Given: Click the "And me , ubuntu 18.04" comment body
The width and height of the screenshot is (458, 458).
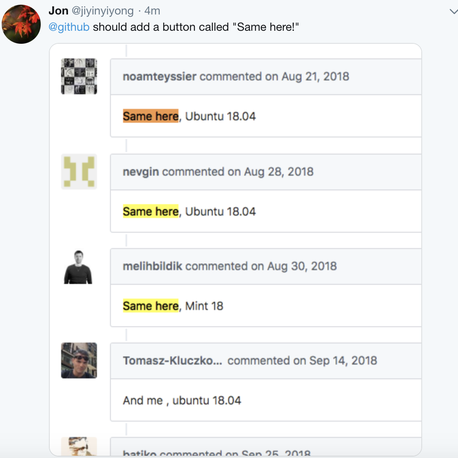Looking at the screenshot, I should point(182,400).
